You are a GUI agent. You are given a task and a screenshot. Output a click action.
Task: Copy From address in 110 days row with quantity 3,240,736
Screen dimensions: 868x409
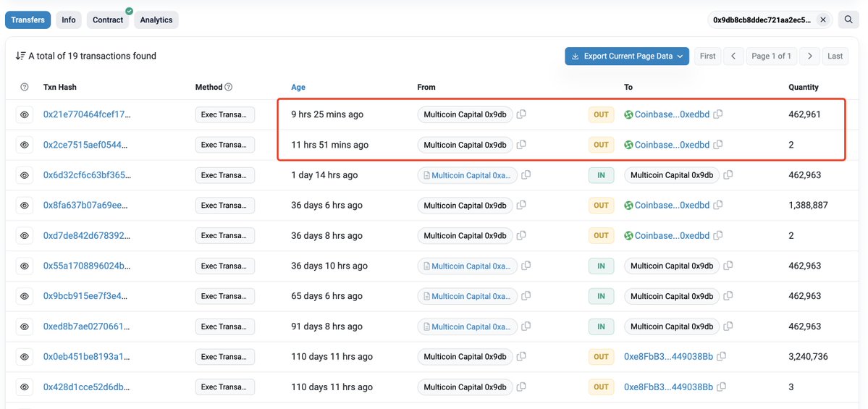pyautogui.click(x=521, y=357)
